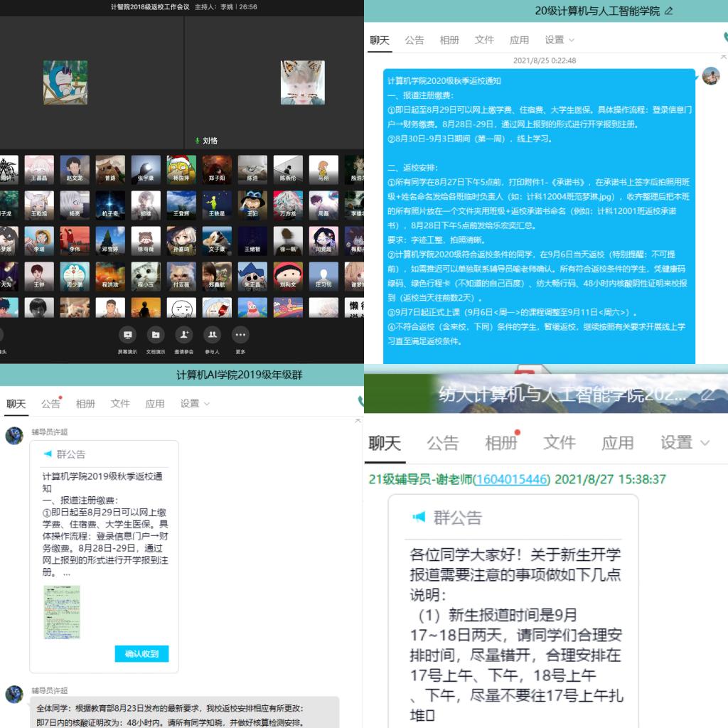Open the 文档演示 document presentation icon
728x728 pixels.
coord(156,335)
